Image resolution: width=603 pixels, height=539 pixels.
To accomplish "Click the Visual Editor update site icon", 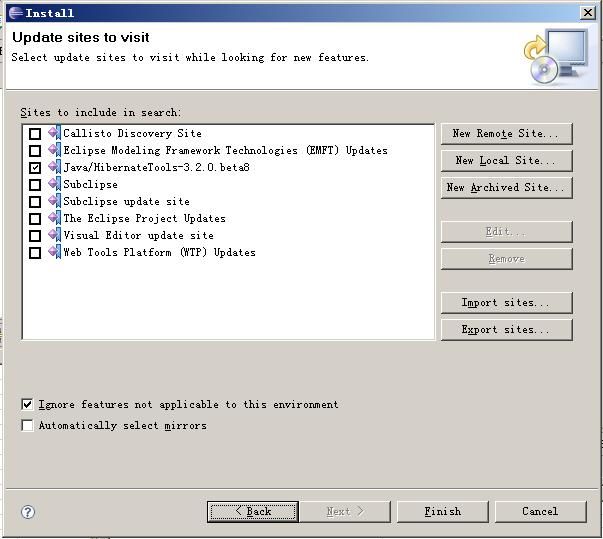I will tap(55, 235).
